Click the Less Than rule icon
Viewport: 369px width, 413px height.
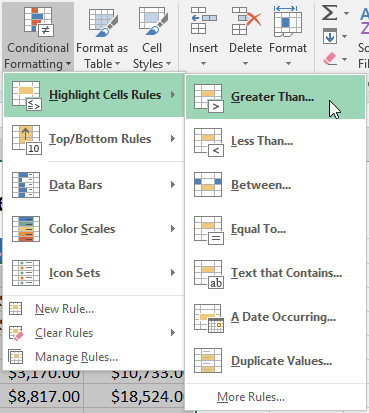point(209,142)
